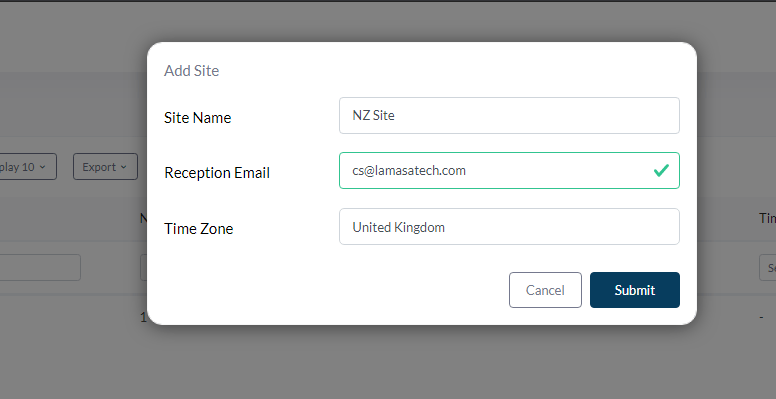Open the Time Zone dropdown showing United Kingdom
776x399 pixels.
click(509, 227)
